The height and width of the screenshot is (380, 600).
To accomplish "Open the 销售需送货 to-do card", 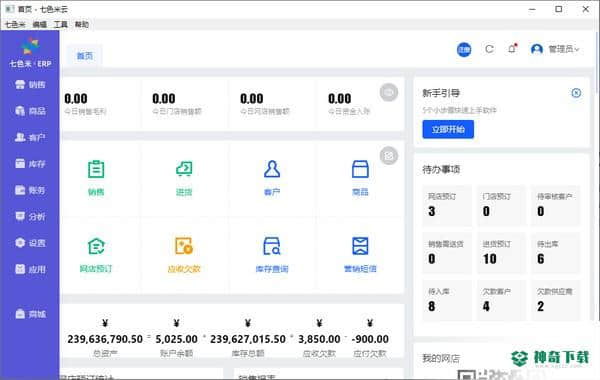I will click(447, 253).
